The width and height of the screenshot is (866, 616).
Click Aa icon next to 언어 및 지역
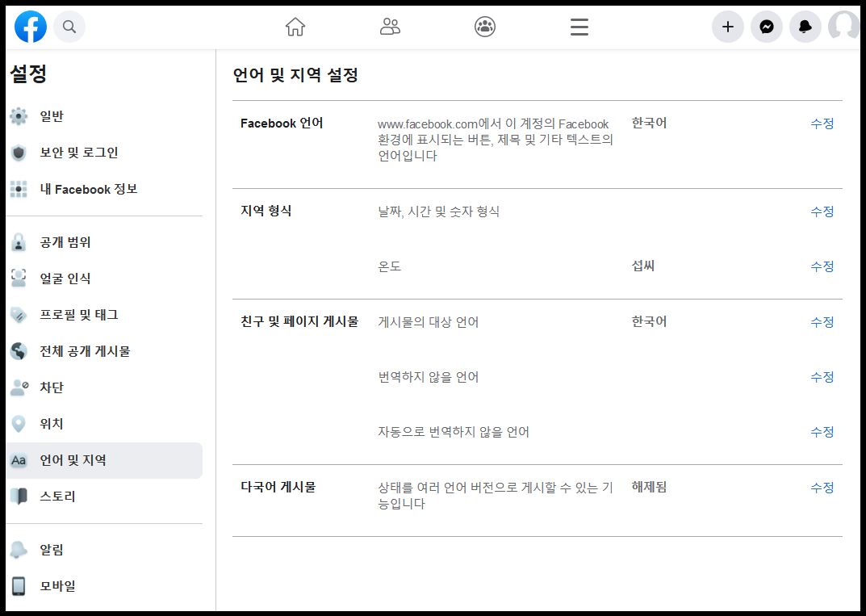[x=19, y=460]
